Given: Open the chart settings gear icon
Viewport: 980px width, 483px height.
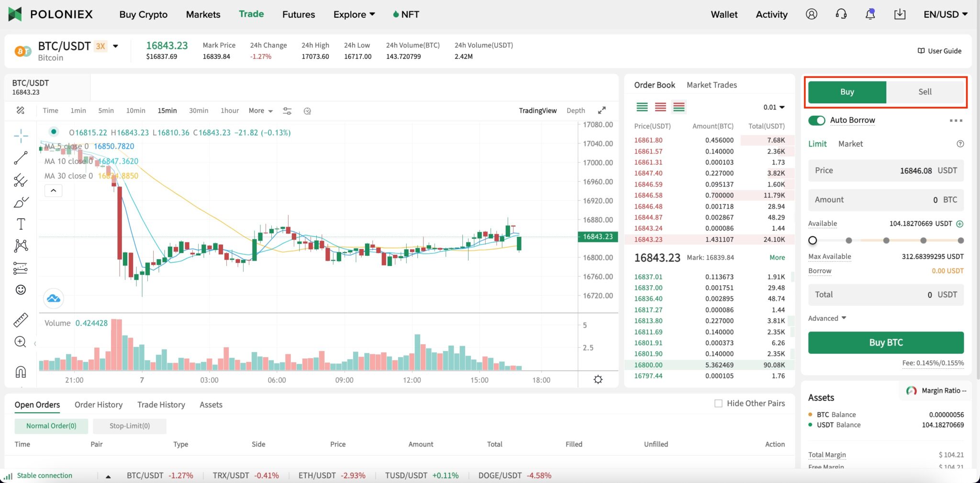Looking at the screenshot, I should pos(598,380).
